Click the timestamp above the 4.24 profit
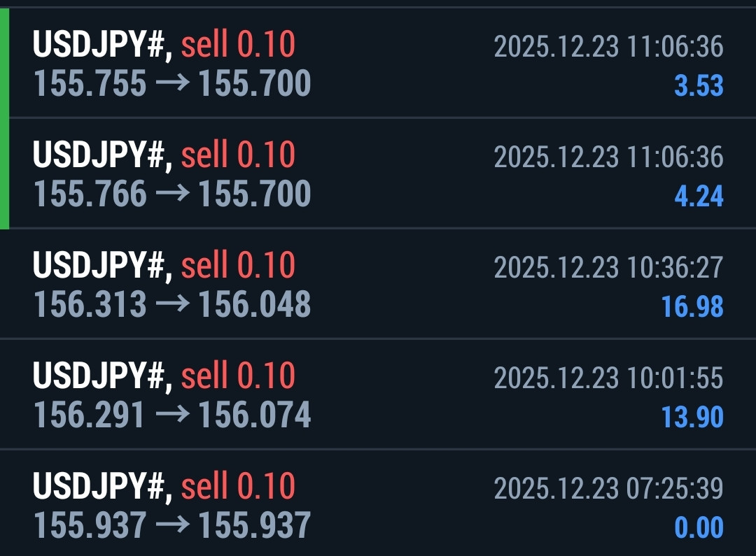The height and width of the screenshot is (556, 756). (608, 157)
